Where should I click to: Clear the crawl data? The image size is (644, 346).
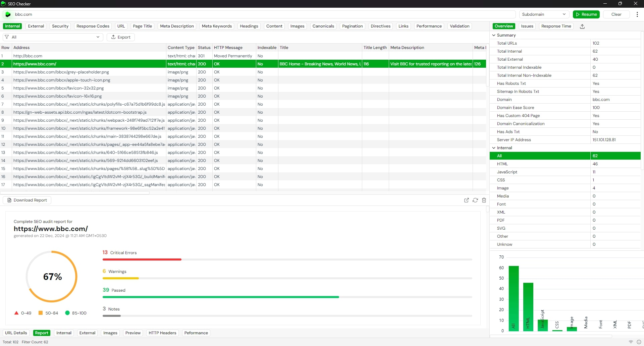[616, 14]
